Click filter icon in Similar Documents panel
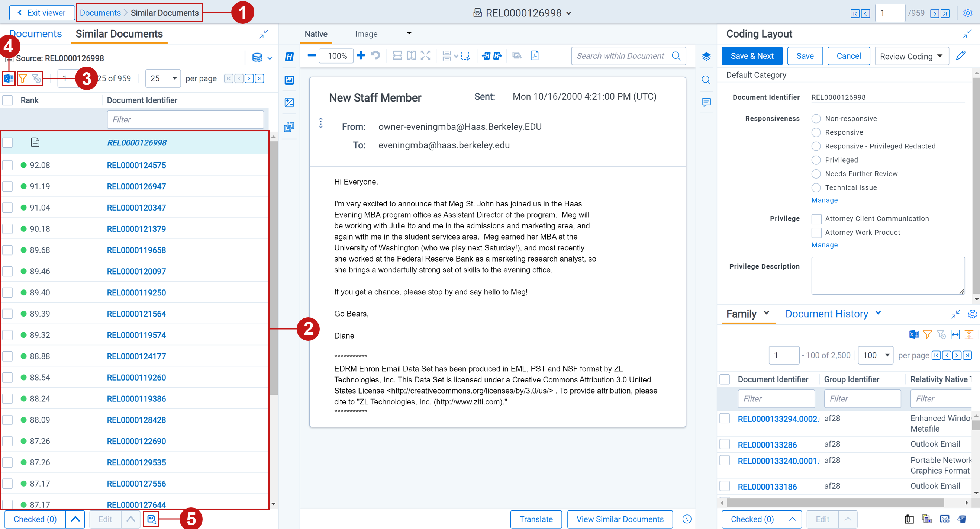 pyautogui.click(x=23, y=78)
